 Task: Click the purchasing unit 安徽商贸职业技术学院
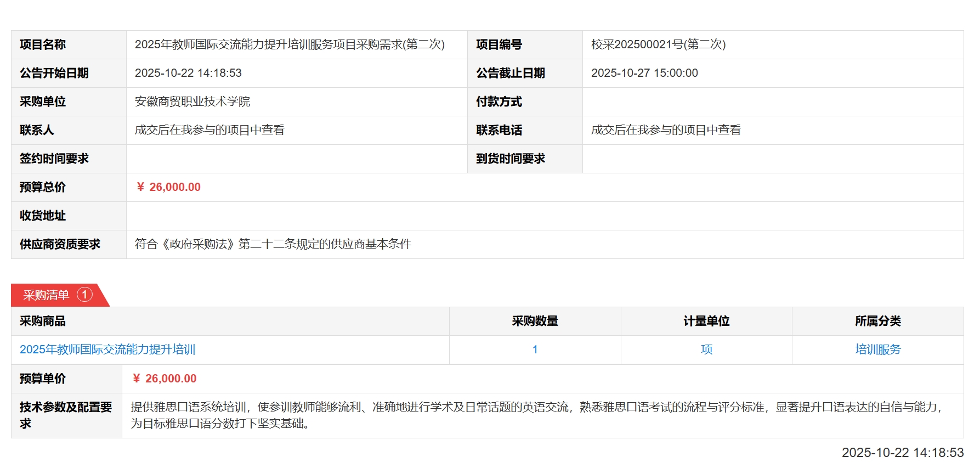pos(192,102)
